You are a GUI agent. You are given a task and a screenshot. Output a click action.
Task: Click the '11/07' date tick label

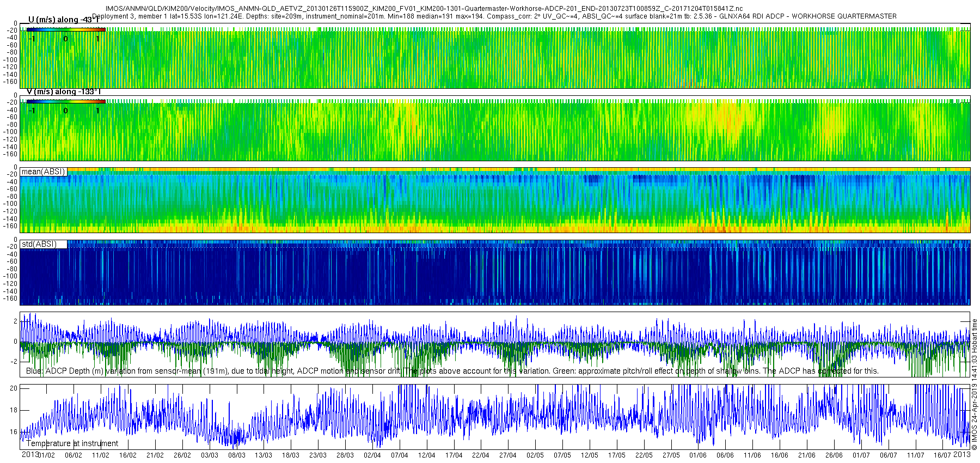(916, 455)
